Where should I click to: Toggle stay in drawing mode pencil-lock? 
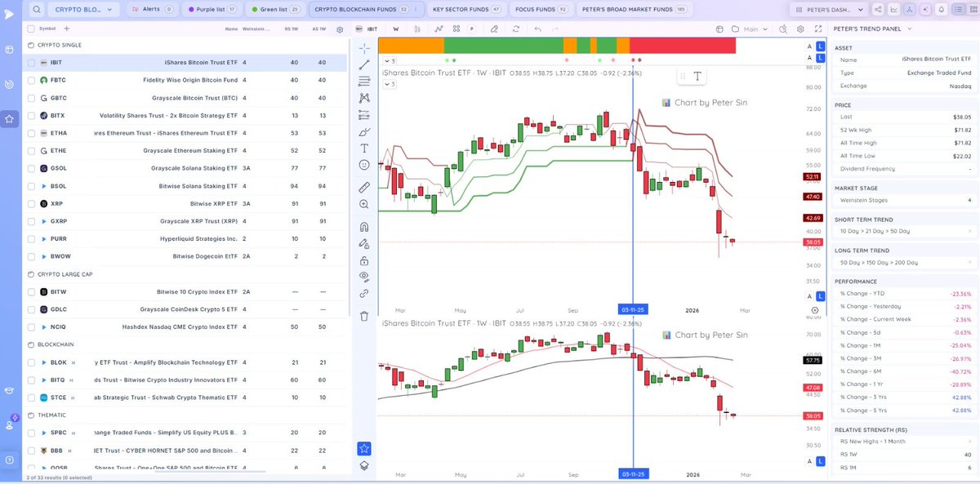tap(364, 243)
